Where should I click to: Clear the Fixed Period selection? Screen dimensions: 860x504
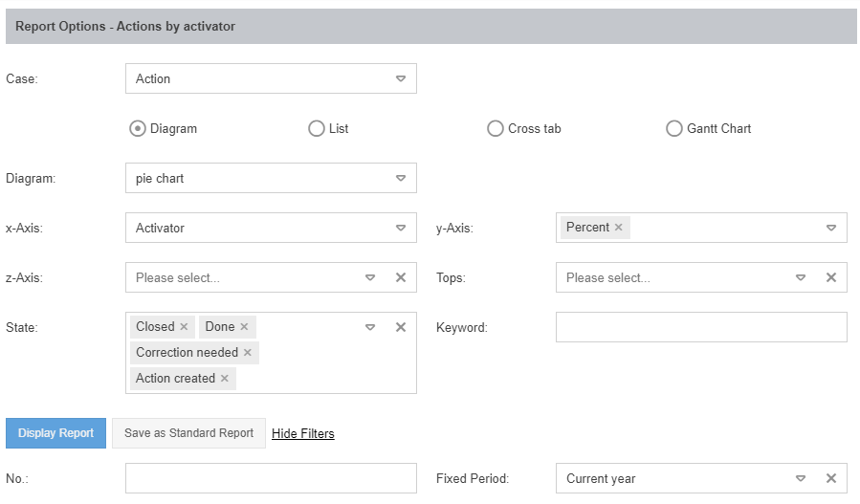831,478
